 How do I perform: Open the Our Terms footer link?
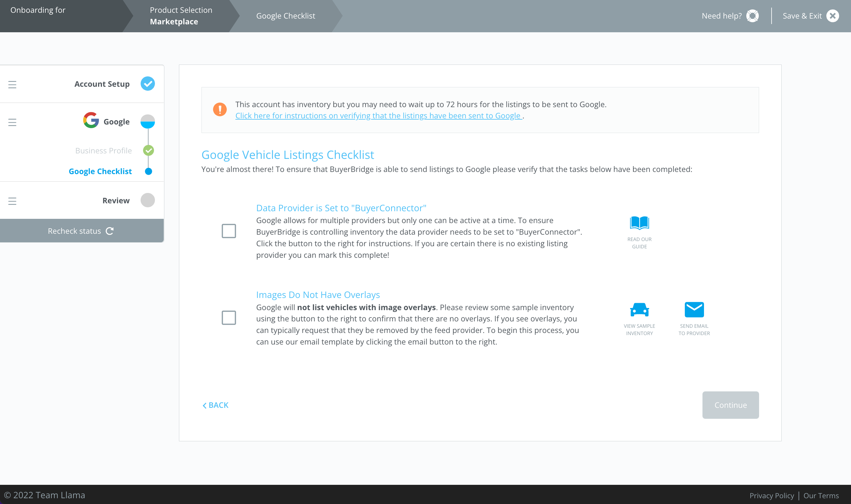(821, 495)
